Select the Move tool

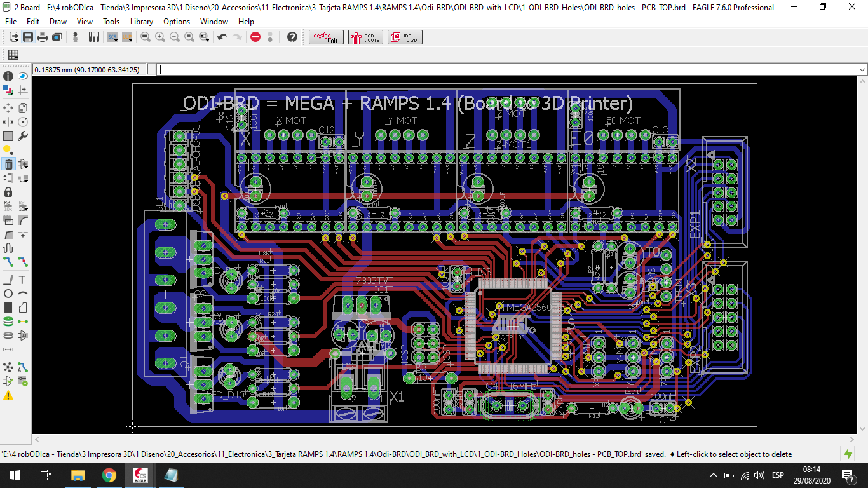(8, 107)
